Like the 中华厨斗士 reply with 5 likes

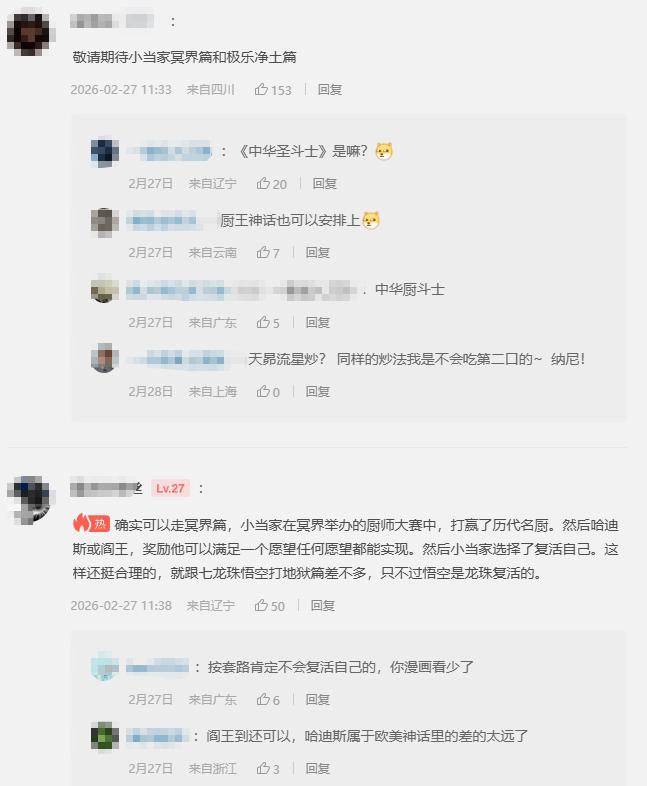268,322
